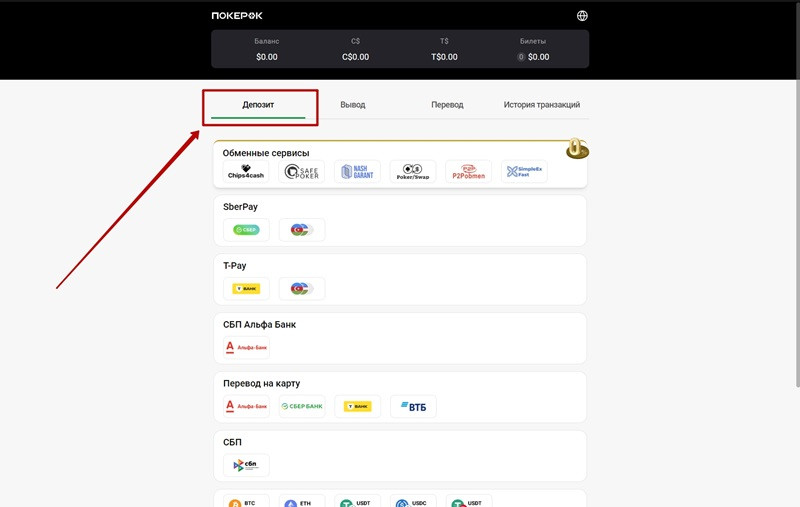Select the USDC crypto deposit option
Image resolution: width=800 pixels, height=507 pixels.
(413, 503)
